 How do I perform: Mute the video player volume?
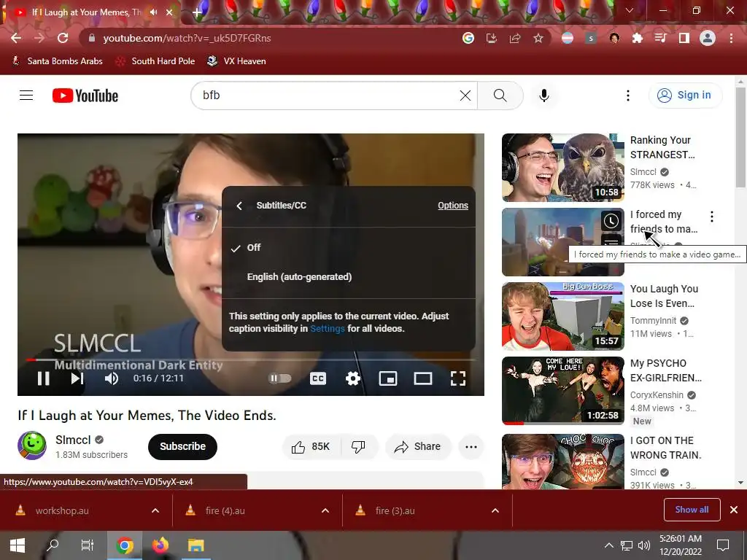coord(112,378)
